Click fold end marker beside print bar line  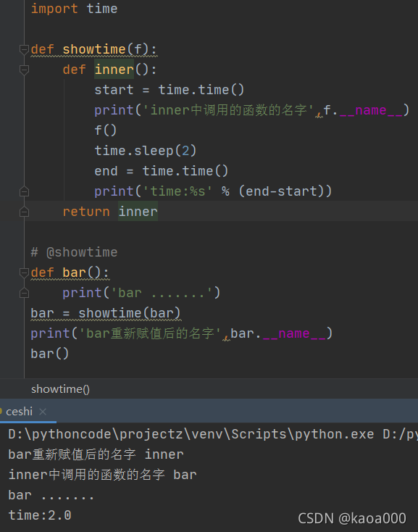click(x=24, y=293)
